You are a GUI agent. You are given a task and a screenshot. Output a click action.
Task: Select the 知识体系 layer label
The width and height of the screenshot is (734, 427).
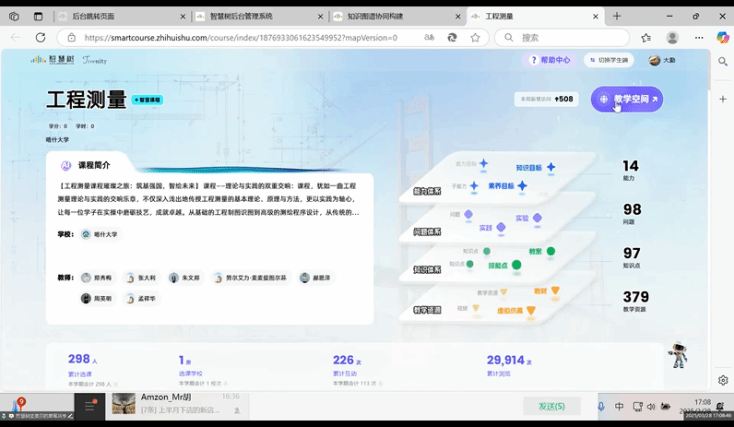pos(427,270)
